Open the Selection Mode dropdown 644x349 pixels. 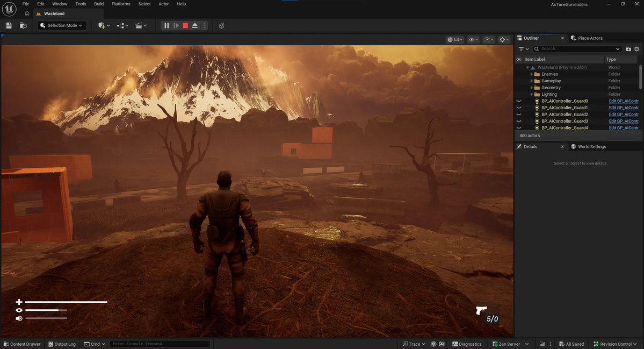point(62,25)
